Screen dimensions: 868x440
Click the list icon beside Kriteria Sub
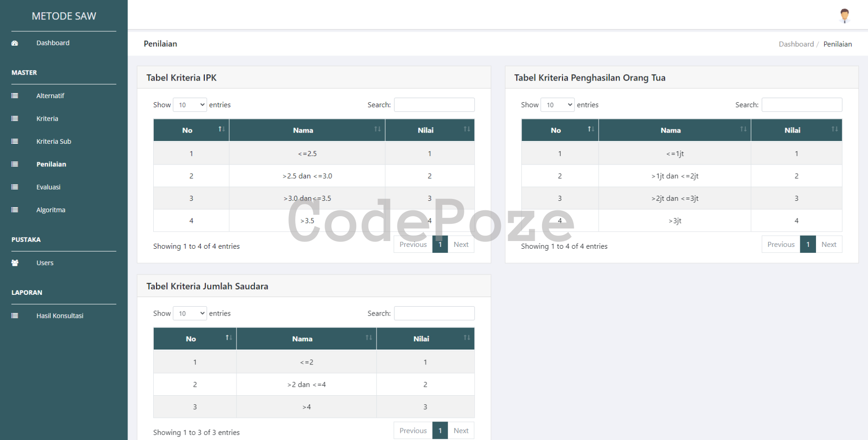pos(15,142)
